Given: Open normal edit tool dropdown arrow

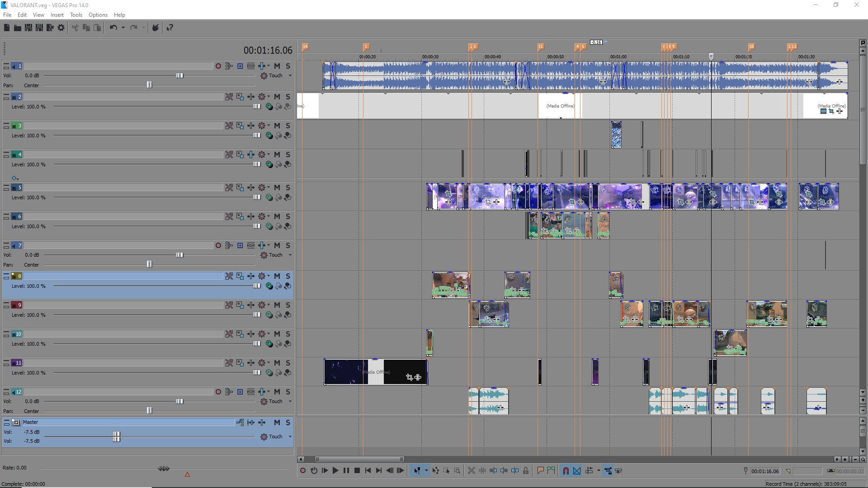Looking at the screenshot, I should click(x=426, y=471).
